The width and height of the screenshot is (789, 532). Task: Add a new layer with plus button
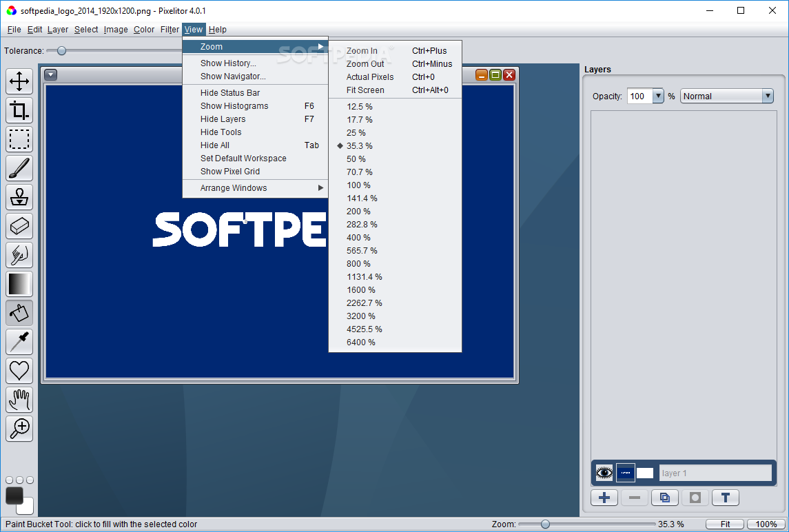(604, 498)
